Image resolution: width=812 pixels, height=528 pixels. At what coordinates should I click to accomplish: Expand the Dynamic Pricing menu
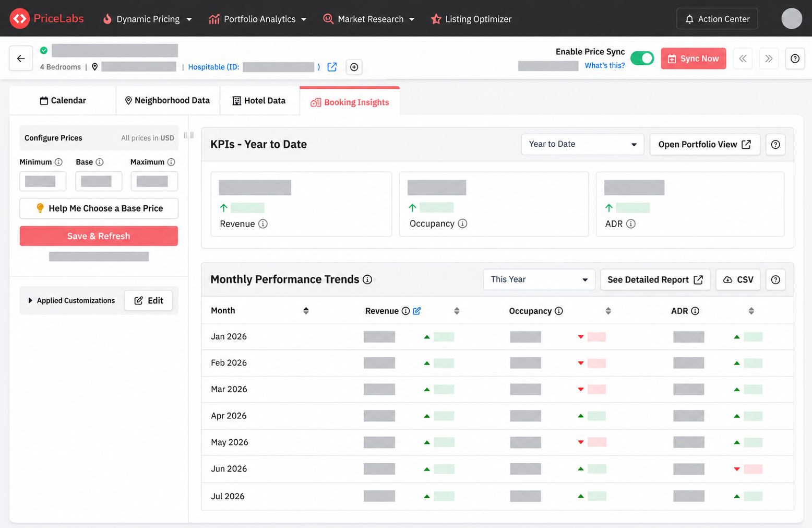coord(147,19)
